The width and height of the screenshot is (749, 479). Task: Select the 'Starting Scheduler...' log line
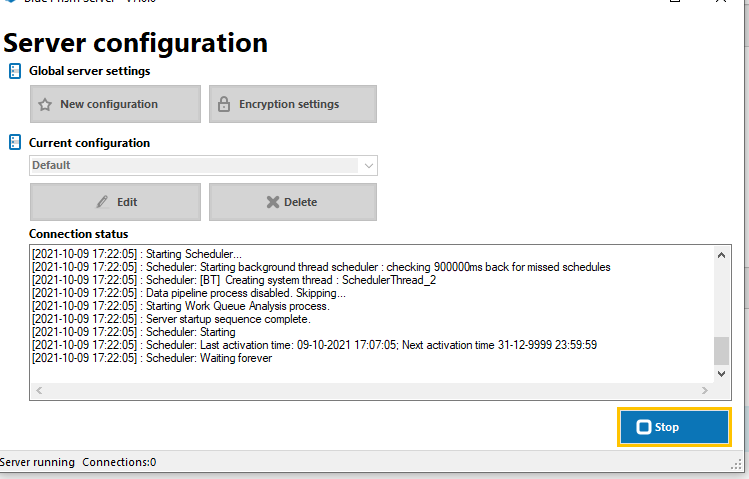pyautogui.click(x=137, y=254)
